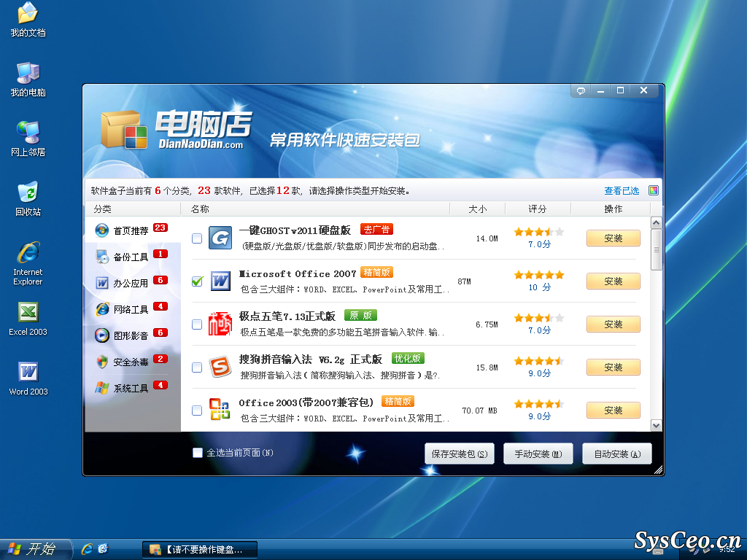747x560 pixels.
Task: Click the feedback speech bubble icon in title bar
Action: [x=581, y=90]
